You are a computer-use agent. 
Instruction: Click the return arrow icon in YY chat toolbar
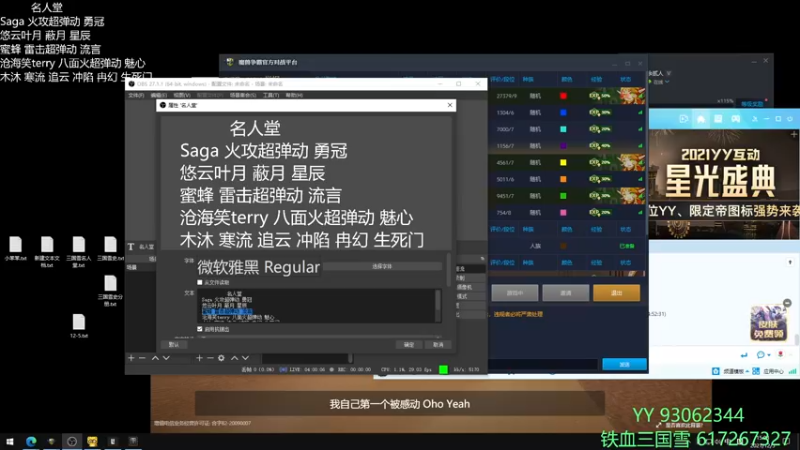click(744, 355)
